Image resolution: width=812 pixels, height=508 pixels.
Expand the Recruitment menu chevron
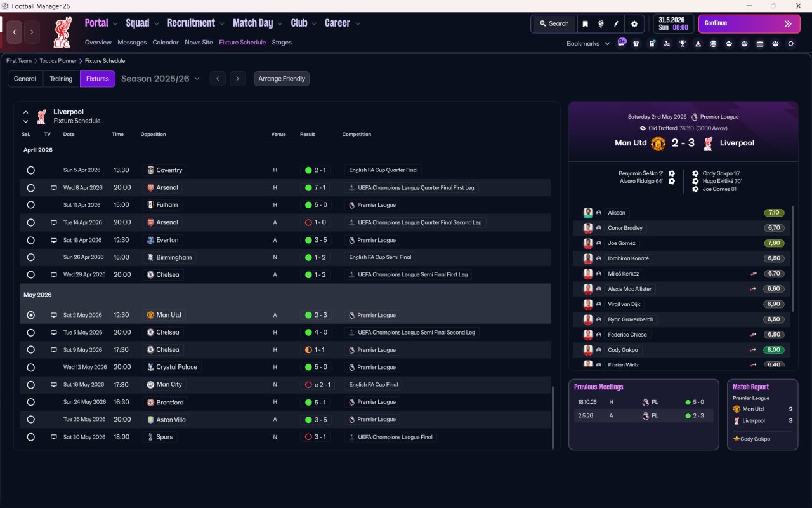[222, 24]
